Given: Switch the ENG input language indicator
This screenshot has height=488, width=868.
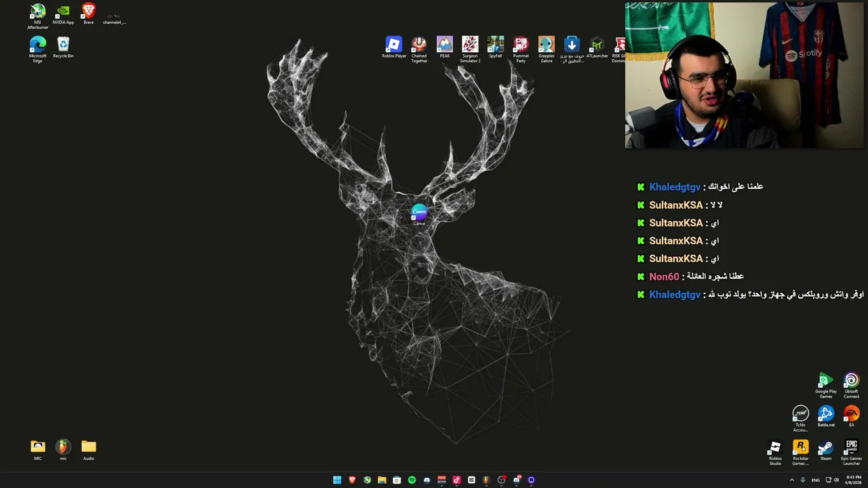Looking at the screenshot, I should (x=816, y=480).
